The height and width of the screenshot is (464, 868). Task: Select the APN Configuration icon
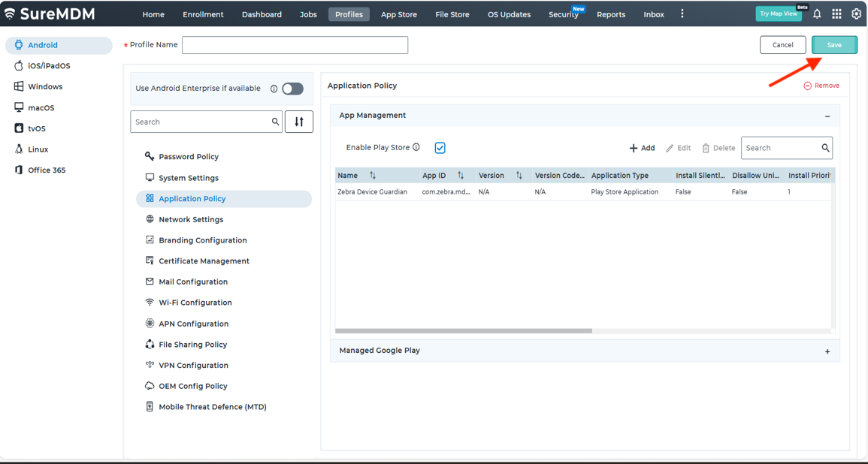(150, 324)
